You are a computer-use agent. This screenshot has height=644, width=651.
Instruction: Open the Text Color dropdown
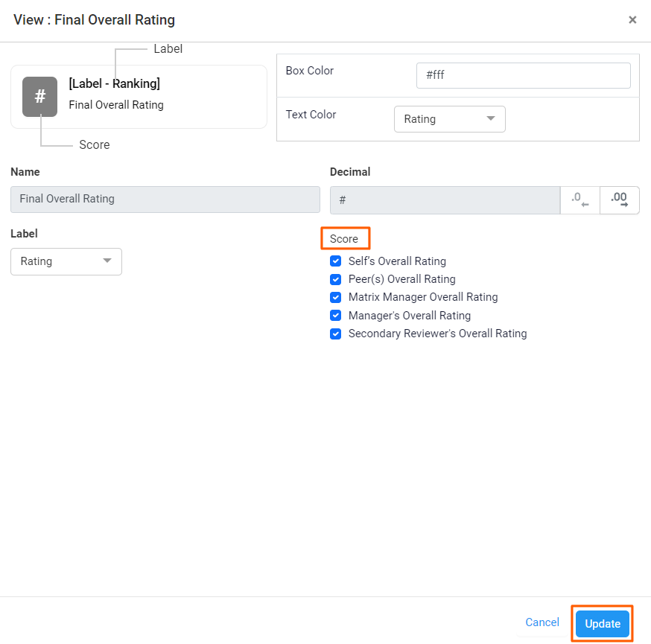tap(449, 119)
